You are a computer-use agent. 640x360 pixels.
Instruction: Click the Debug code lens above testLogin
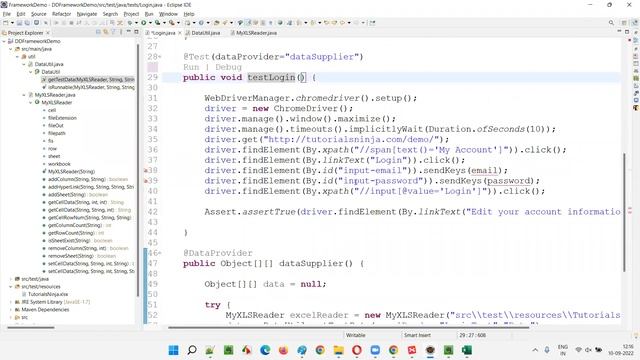click(228, 67)
